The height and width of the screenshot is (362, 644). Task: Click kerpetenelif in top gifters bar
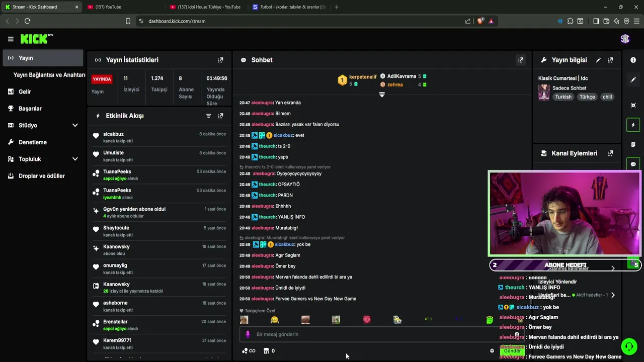(363, 77)
